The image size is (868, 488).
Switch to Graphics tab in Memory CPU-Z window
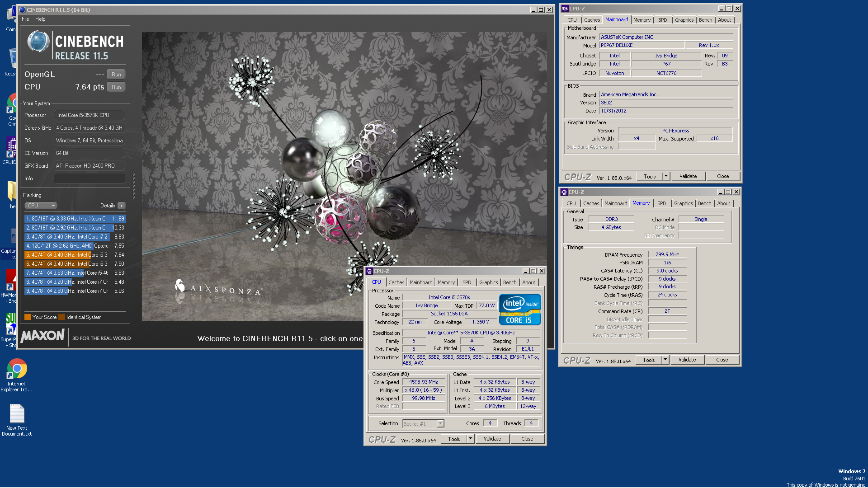pos(683,203)
